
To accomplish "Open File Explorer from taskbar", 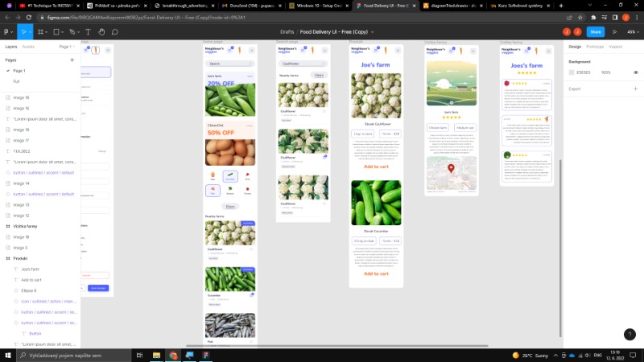I will [156, 355].
